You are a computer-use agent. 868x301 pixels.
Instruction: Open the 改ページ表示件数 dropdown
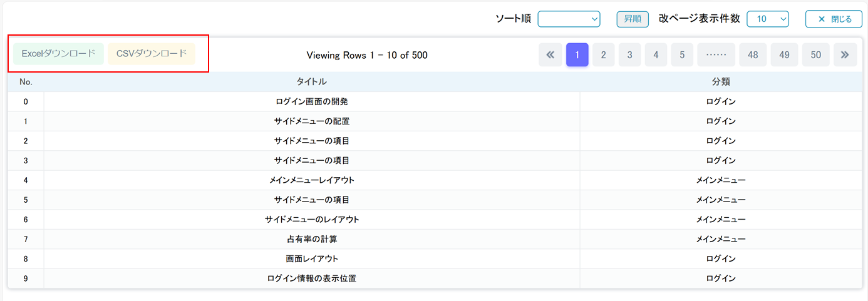[x=767, y=19]
